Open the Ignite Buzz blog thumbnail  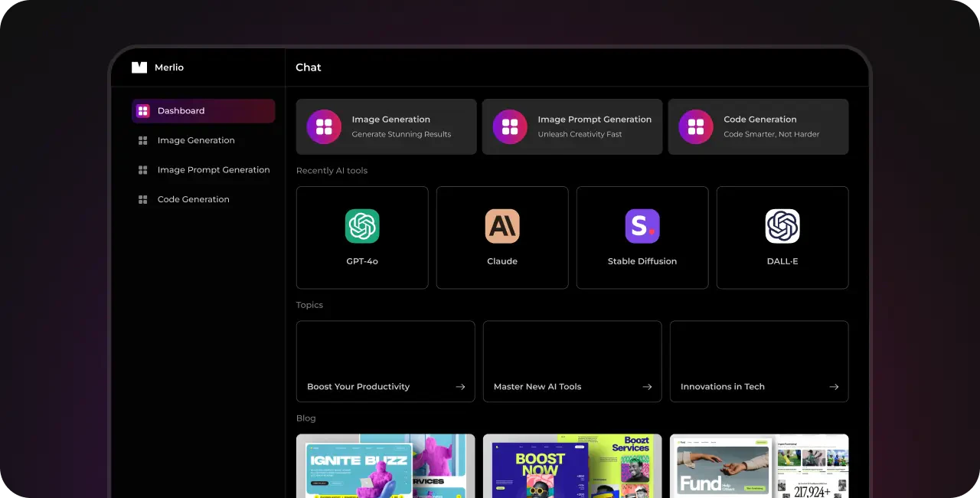tap(385, 466)
